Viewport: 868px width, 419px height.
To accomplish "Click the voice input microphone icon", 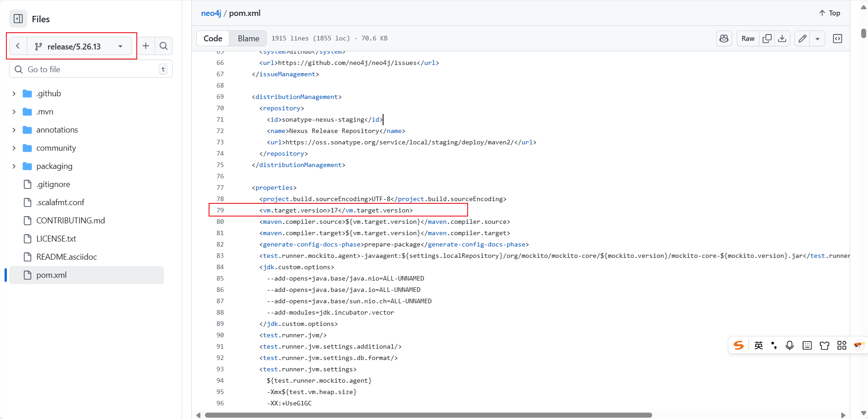I will tap(790, 345).
